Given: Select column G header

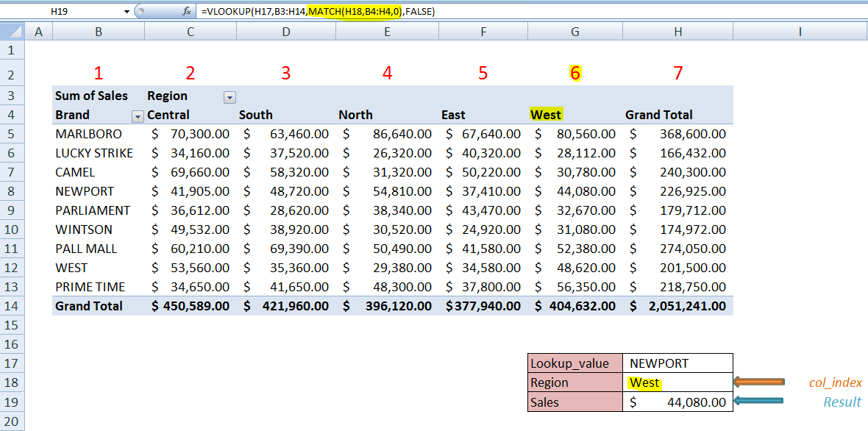Looking at the screenshot, I should [x=575, y=32].
